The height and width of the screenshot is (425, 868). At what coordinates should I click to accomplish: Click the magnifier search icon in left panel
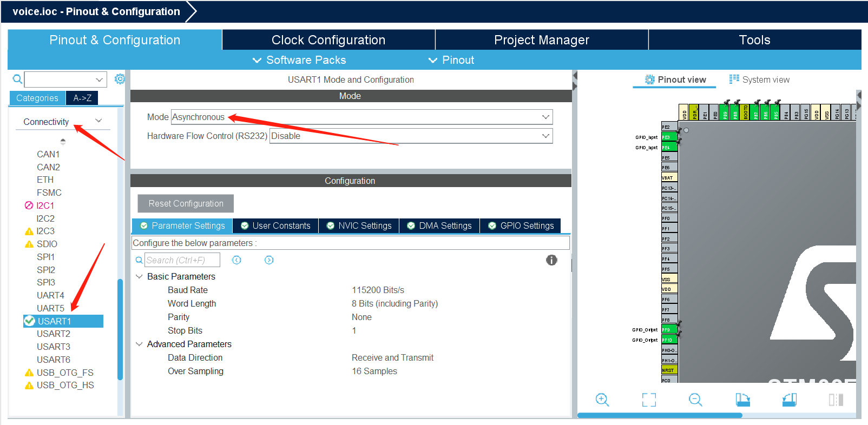[x=17, y=79]
